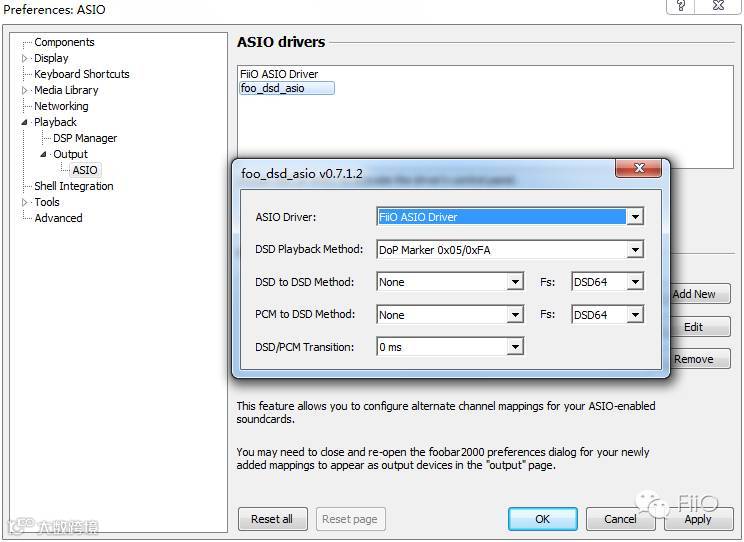Open the DSD/PCM Transition dropdown
The width and height of the screenshot is (744, 542).
(515, 347)
